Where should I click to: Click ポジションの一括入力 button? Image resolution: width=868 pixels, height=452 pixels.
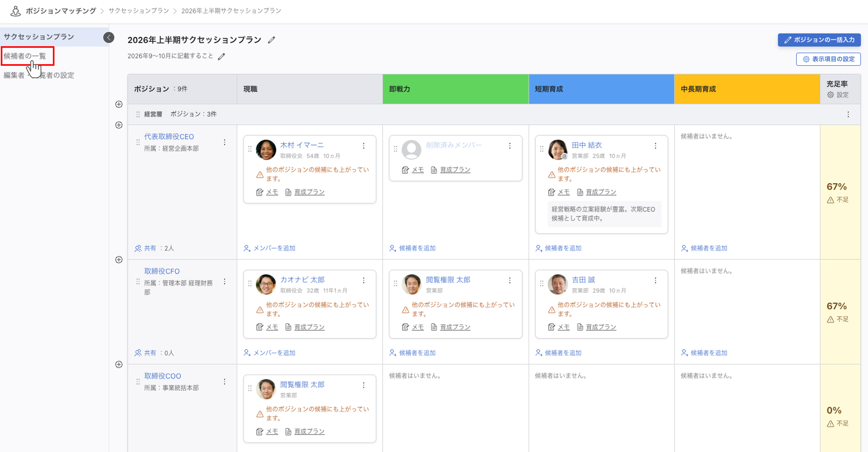click(819, 40)
